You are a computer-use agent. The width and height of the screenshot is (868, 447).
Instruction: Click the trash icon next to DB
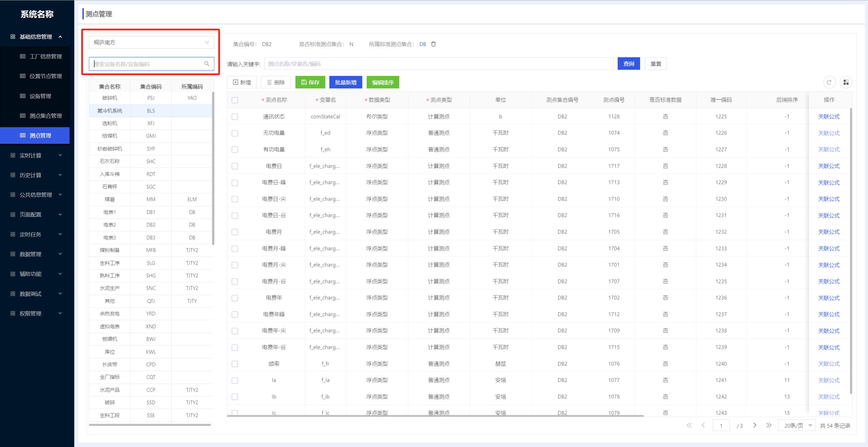(x=433, y=44)
